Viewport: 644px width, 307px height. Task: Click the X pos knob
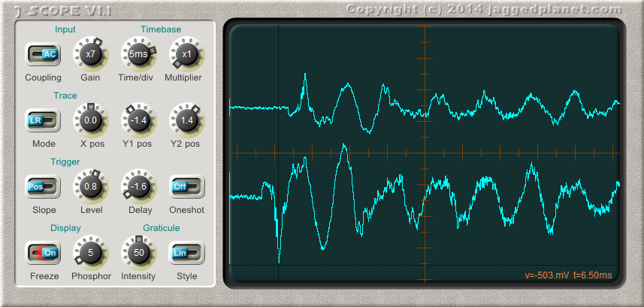pos(90,120)
